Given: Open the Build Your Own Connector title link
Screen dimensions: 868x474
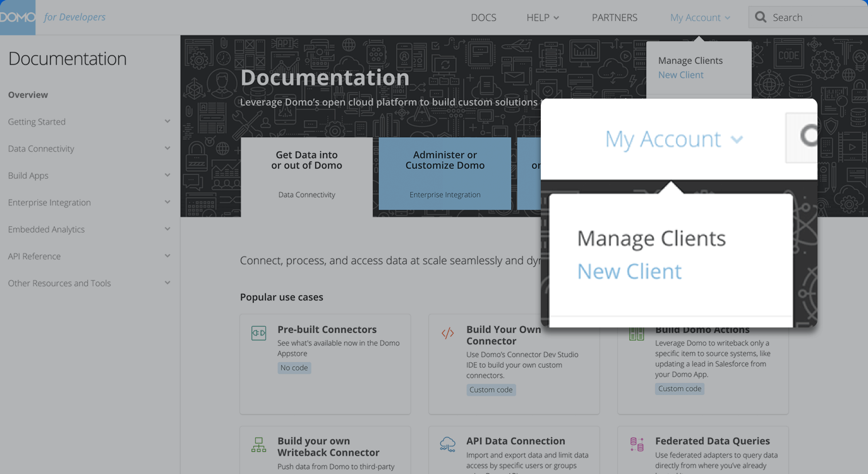Looking at the screenshot, I should tap(503, 335).
